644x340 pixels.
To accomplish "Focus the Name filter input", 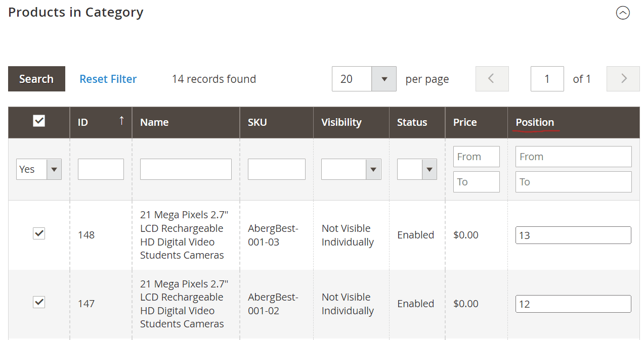I will click(x=186, y=169).
